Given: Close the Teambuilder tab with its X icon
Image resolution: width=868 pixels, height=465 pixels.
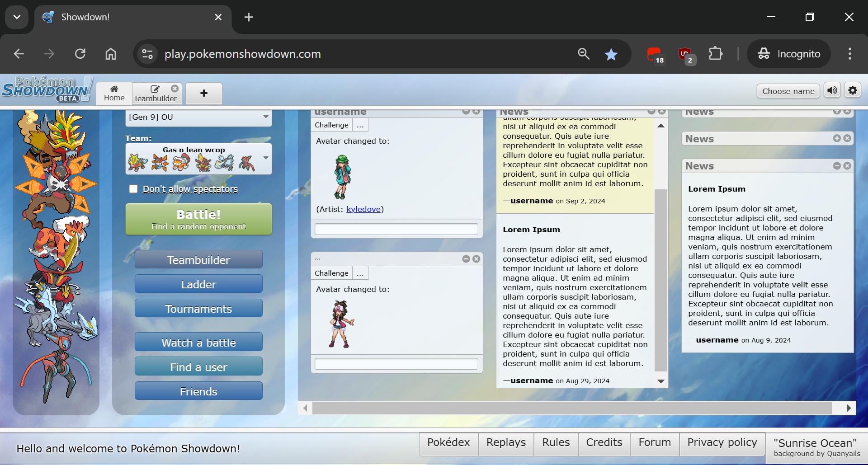Looking at the screenshot, I should (175, 89).
